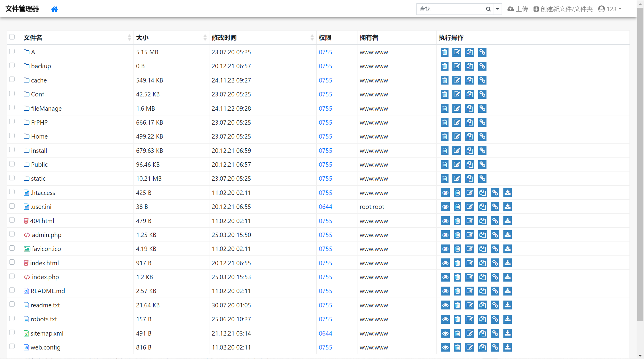
Task: Go to home directory via house icon
Action: coord(54,9)
